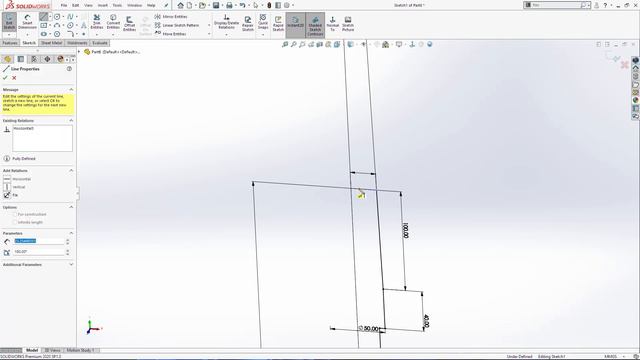Switch to the Weldments tab
Viewport: 640px width, 360px height.
tap(77, 43)
